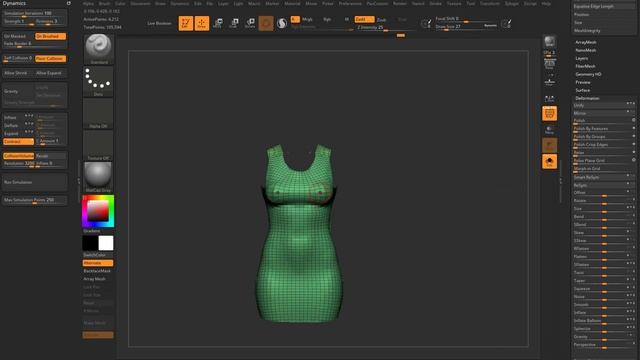Toggle the Contract option

18,142
